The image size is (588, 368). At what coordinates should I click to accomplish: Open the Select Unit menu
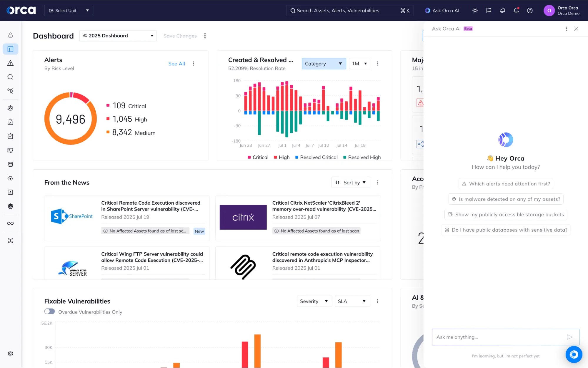coord(68,10)
